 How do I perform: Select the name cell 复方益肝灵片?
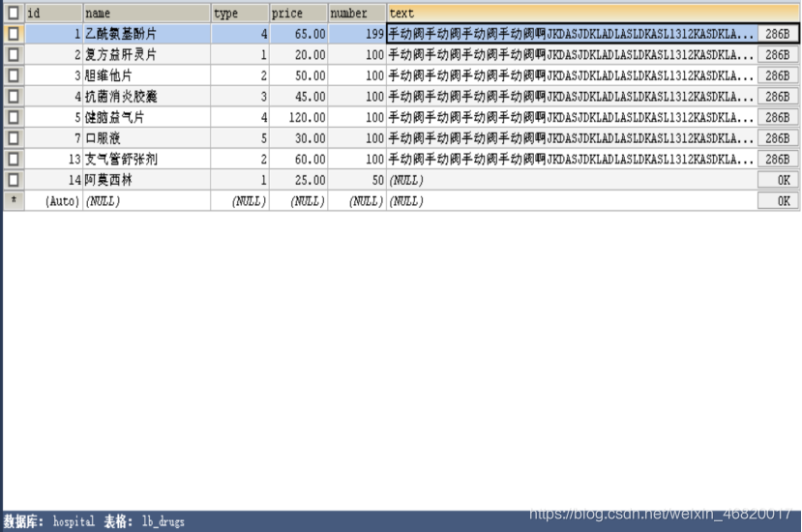(x=146, y=55)
